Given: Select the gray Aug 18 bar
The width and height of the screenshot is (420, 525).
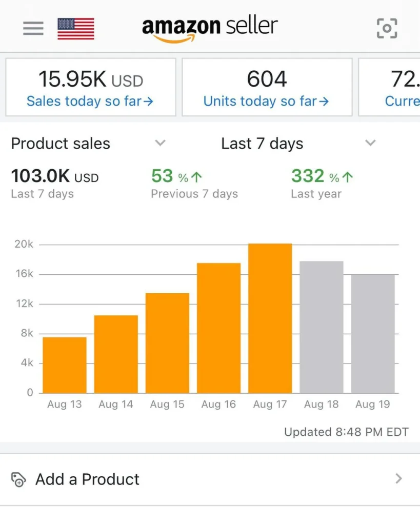Looking at the screenshot, I should [322, 327].
